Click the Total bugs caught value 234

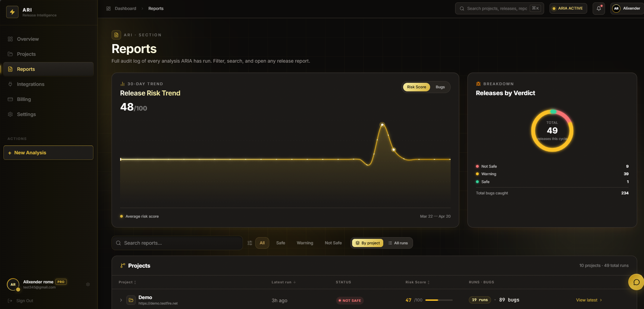pos(625,193)
